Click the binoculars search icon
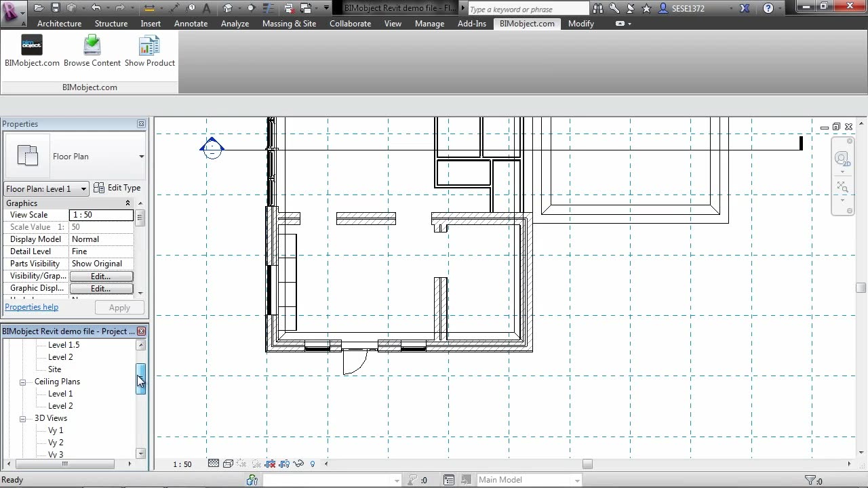Image resolution: width=868 pixels, height=488 pixels. click(598, 9)
